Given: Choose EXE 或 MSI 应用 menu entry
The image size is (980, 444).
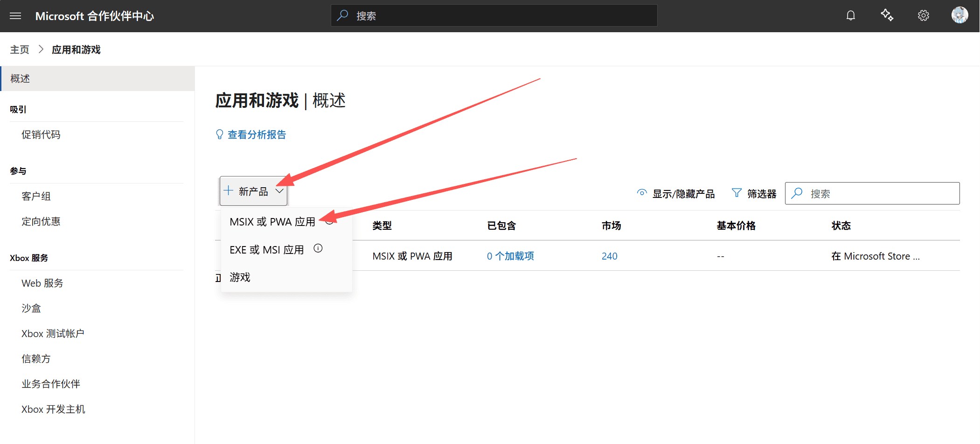Looking at the screenshot, I should click(266, 250).
